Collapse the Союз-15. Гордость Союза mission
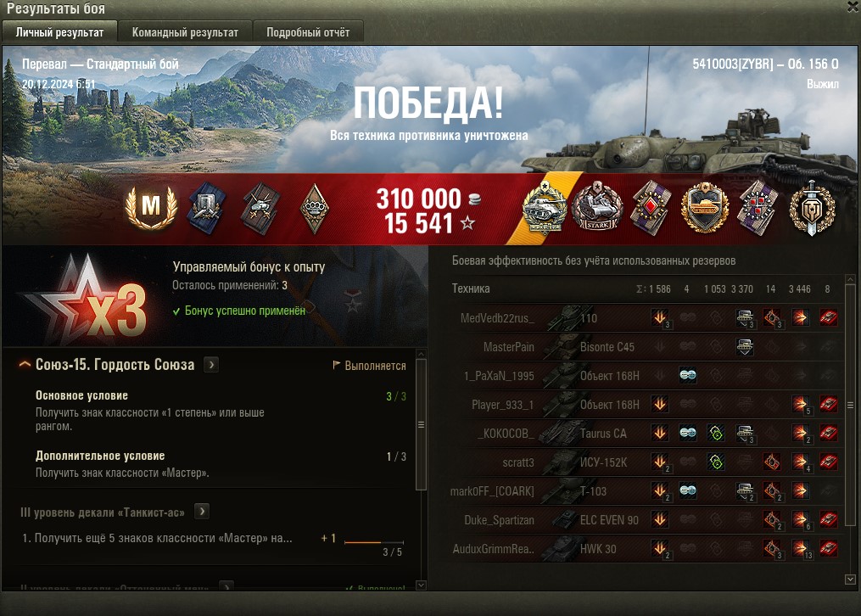The image size is (861, 616). click(25, 364)
